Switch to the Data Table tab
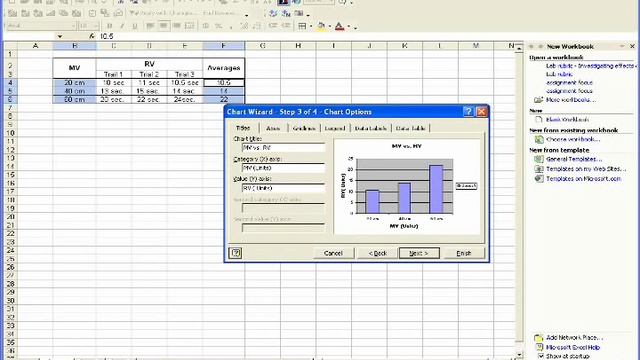640x360 pixels. [x=411, y=128]
